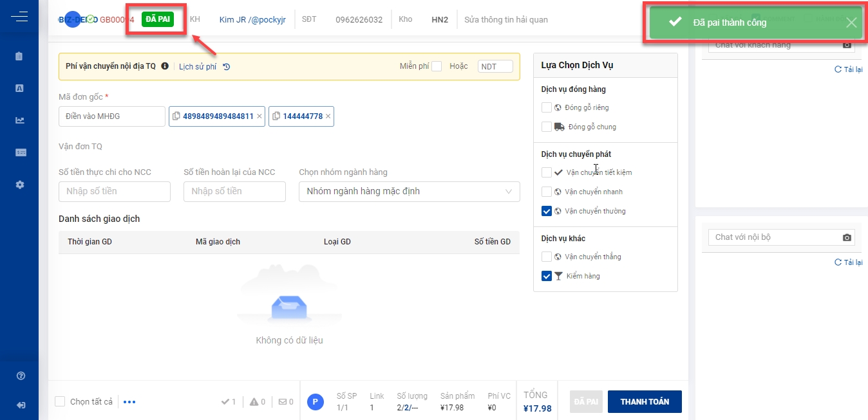The width and height of the screenshot is (868, 420).
Task: Enable Đóng gỗ riêng service
Action: click(547, 107)
